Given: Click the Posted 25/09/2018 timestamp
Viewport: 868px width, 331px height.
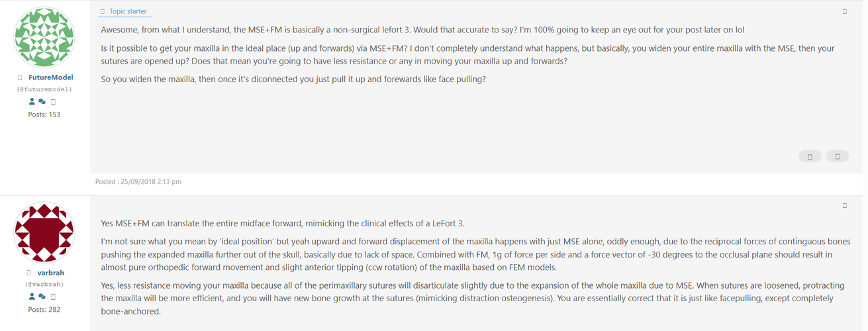Looking at the screenshot, I should click(x=138, y=181).
